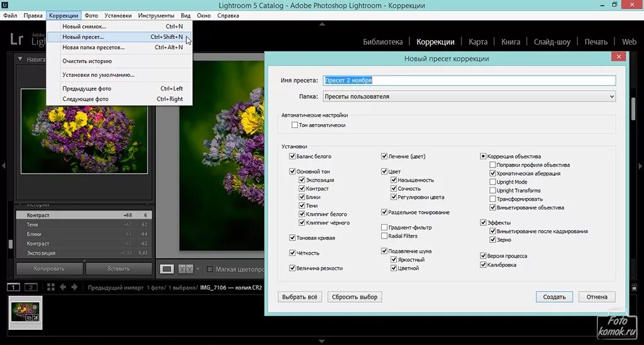Uncheck the Зерно effect
Image resolution: width=644 pixels, height=345 pixels.
pyautogui.click(x=493, y=240)
